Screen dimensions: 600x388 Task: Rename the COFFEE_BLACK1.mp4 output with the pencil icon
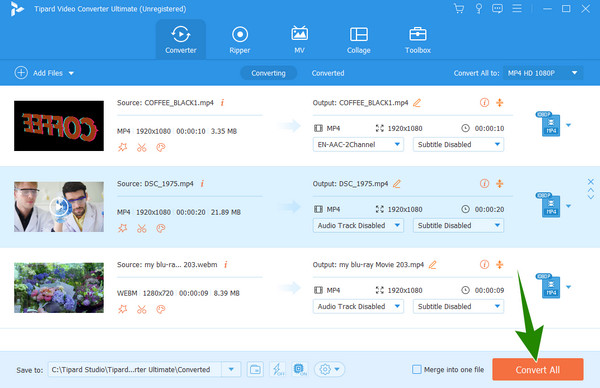pos(417,103)
